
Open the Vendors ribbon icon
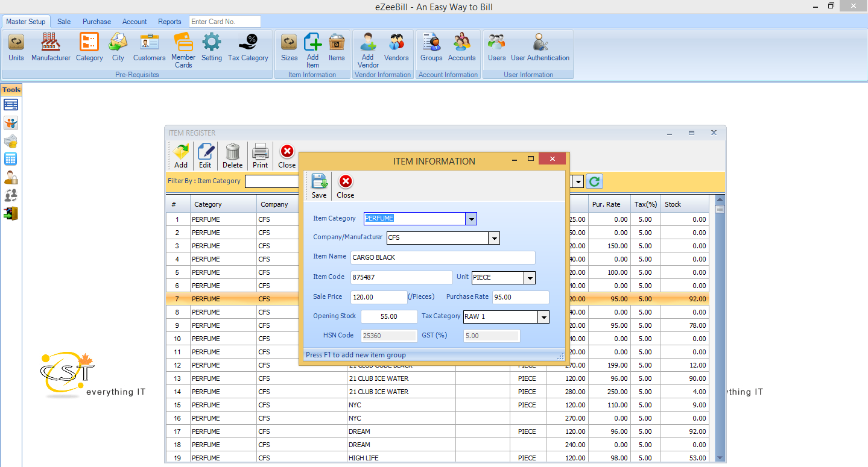coord(396,48)
